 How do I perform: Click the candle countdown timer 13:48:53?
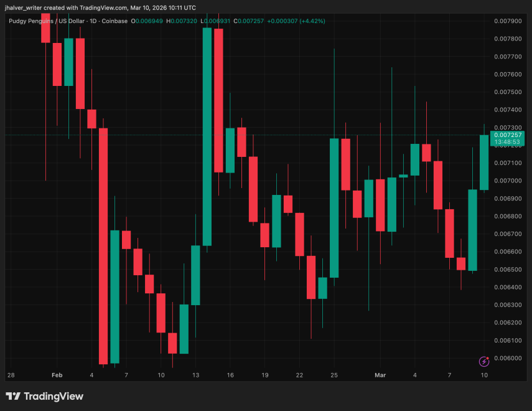pos(507,142)
